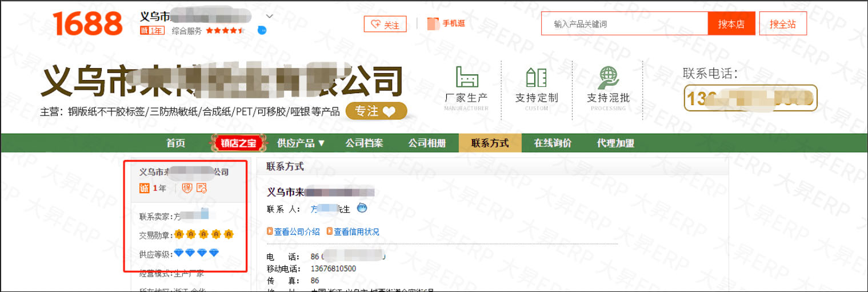Click the blue Wangwang chat icon in header
The image size is (868, 292).
(x=262, y=30)
